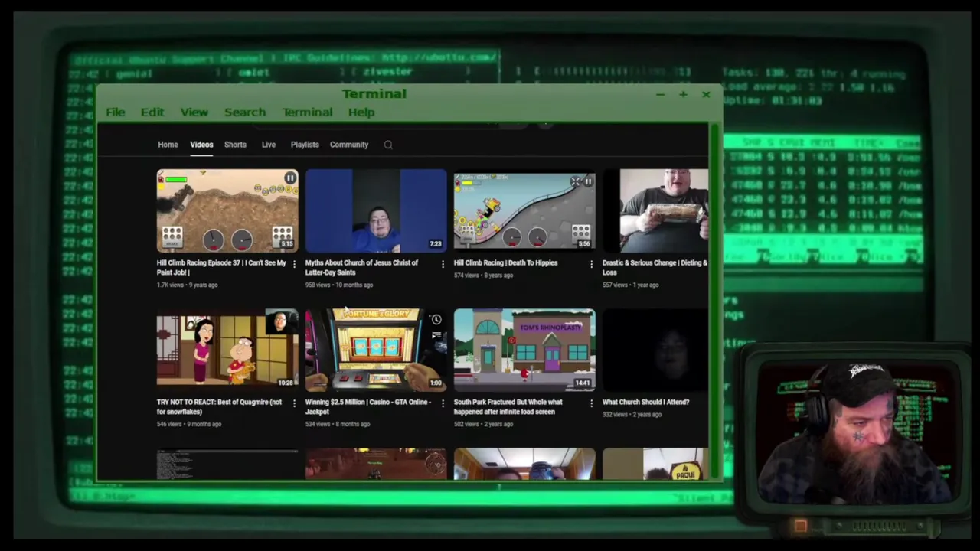Open TRY NOT TO REACT Quagmire thumbnail
This screenshot has width=980, height=551.
pyautogui.click(x=227, y=350)
